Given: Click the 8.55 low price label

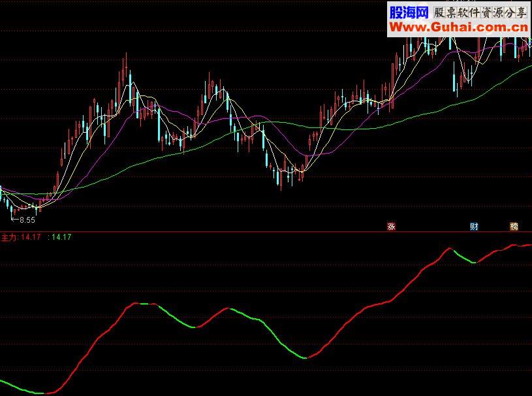Looking at the screenshot, I should pos(27,220).
